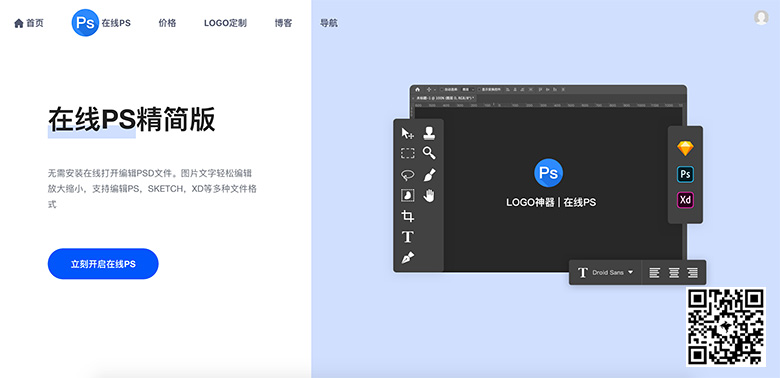Click the document tab in editor mockup

click(x=444, y=98)
